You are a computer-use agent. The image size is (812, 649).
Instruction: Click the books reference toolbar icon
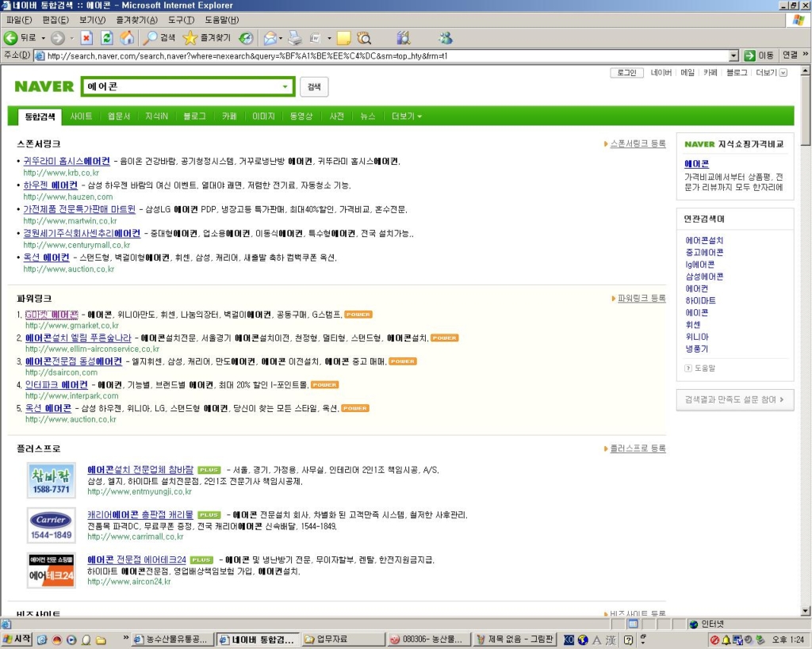404,38
